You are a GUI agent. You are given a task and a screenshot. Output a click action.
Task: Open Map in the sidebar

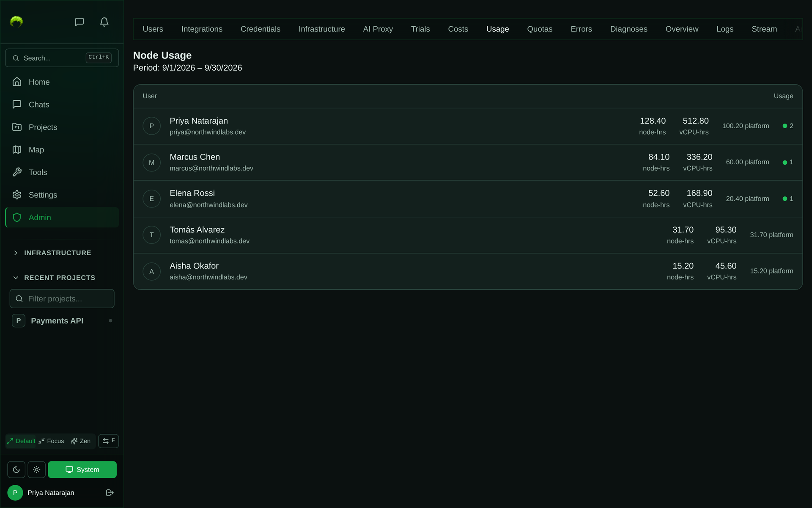pos(62,149)
